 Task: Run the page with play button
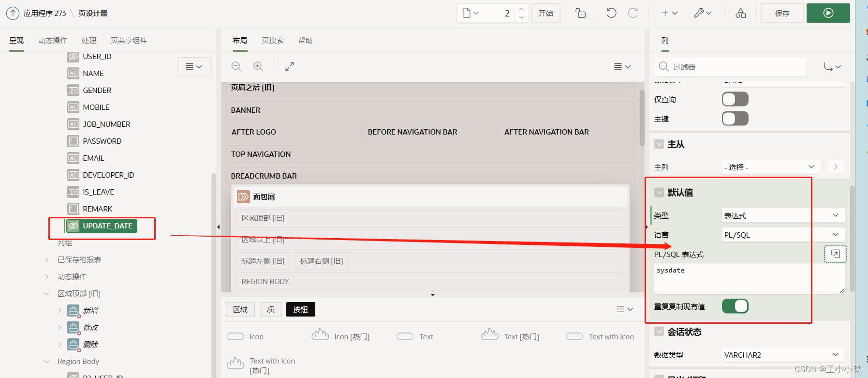point(828,13)
